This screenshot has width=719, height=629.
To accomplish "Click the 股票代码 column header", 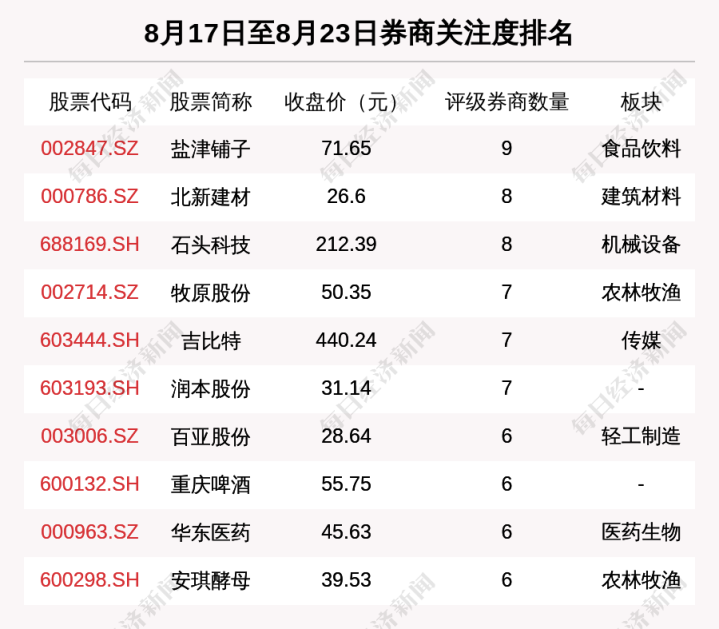I will tap(90, 102).
